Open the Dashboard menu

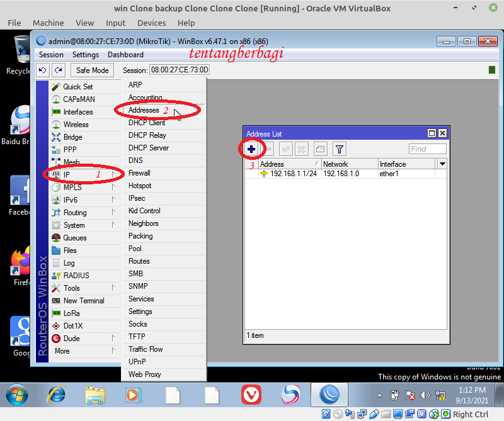125,55
